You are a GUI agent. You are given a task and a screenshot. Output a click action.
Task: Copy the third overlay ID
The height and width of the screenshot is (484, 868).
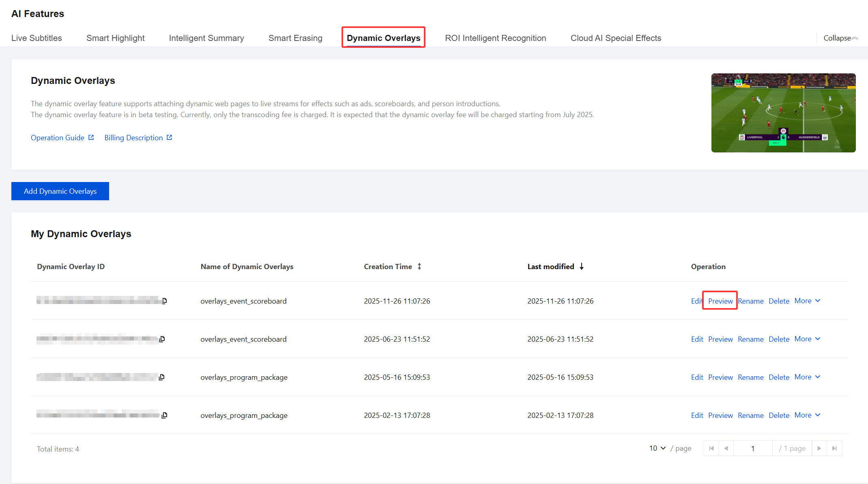[162, 377]
